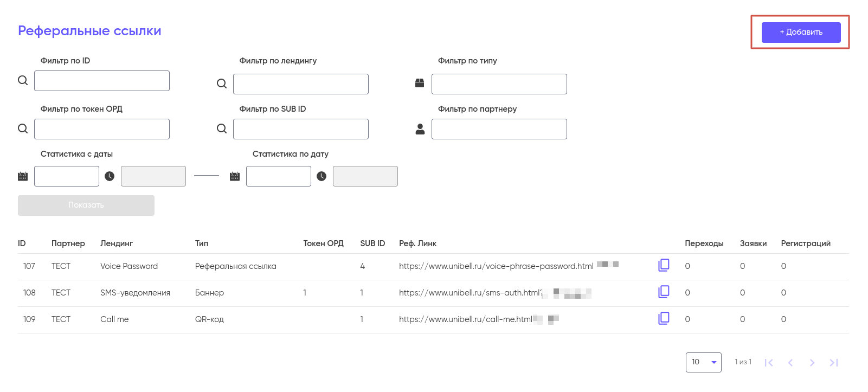The height and width of the screenshot is (392, 868).
Task: Open the filter by partner field
Action: [x=499, y=129]
